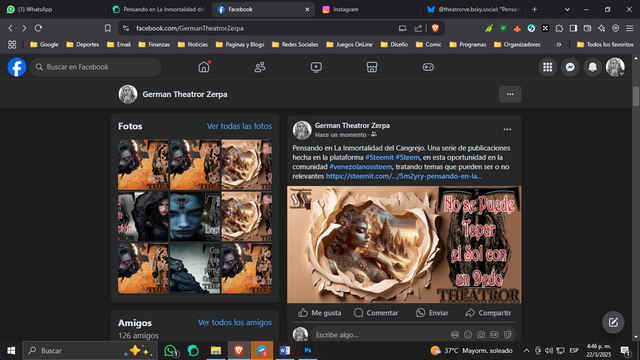Click Ver todos los amigos link
This screenshot has width=640, height=360.
(235, 322)
